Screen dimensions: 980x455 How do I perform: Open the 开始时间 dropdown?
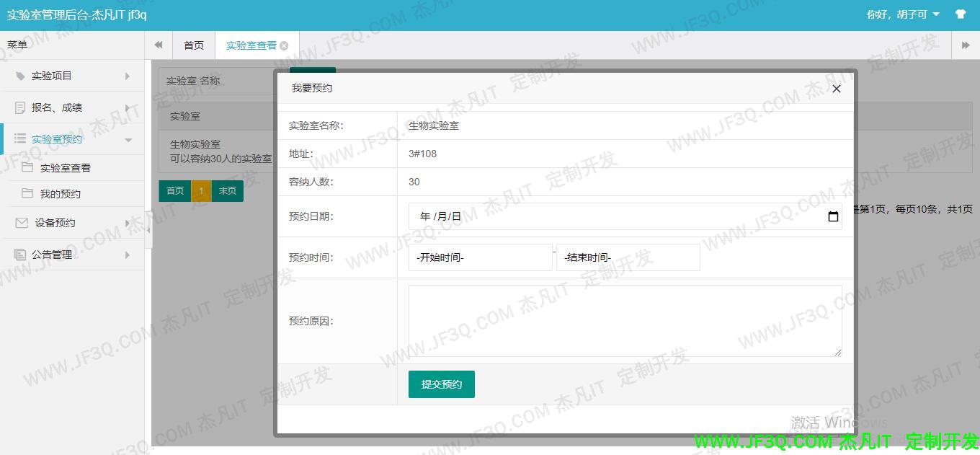click(x=480, y=257)
